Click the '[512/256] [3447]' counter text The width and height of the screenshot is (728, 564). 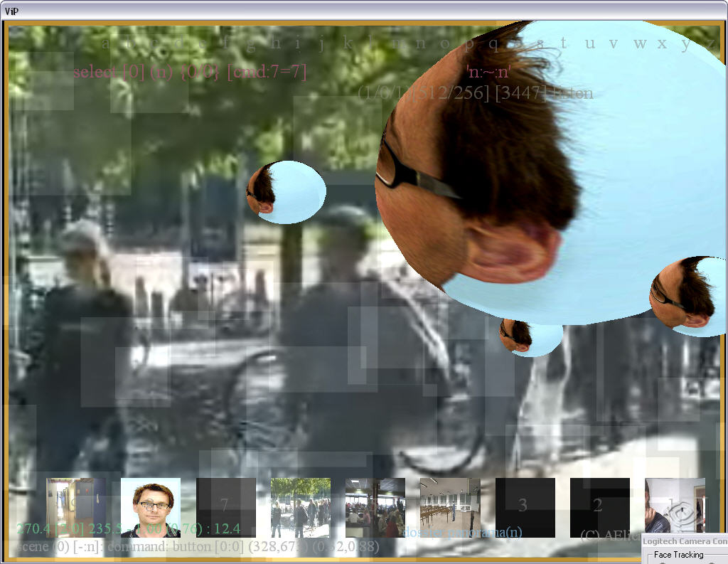[479, 93]
